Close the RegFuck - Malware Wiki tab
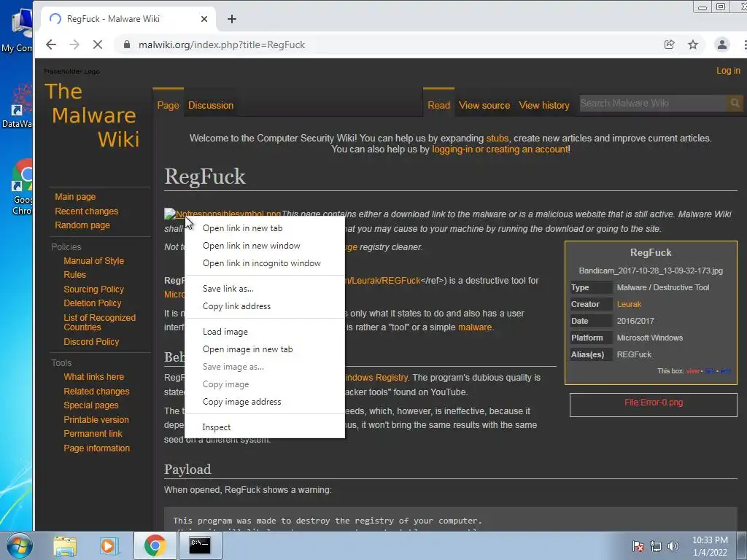This screenshot has width=747, height=560. click(204, 19)
